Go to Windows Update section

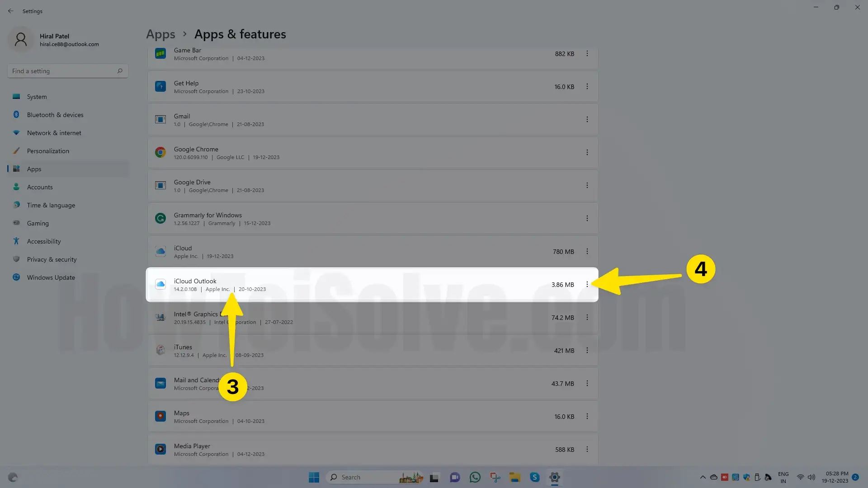51,277
